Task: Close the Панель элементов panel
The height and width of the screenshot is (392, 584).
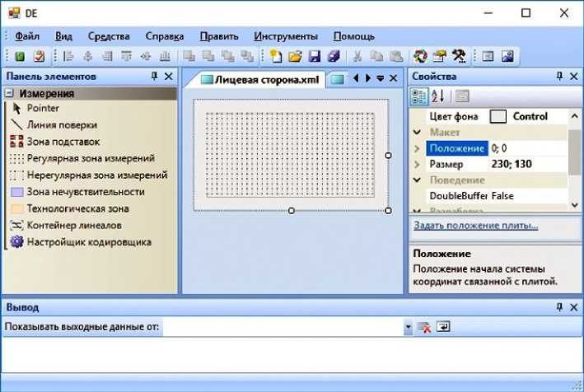Action: (x=169, y=77)
